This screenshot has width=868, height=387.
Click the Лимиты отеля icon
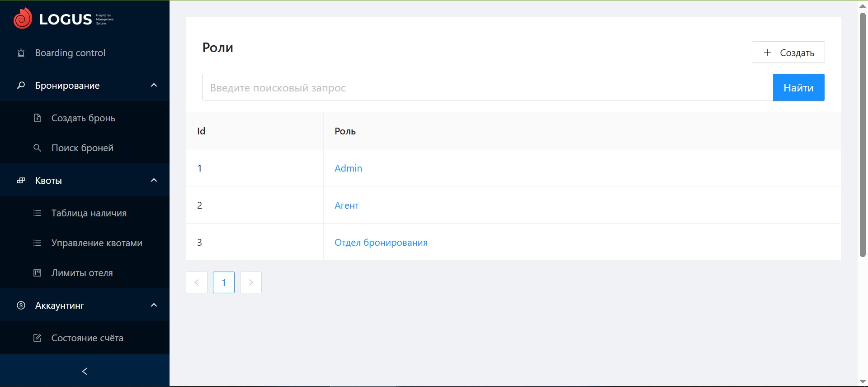click(x=38, y=273)
